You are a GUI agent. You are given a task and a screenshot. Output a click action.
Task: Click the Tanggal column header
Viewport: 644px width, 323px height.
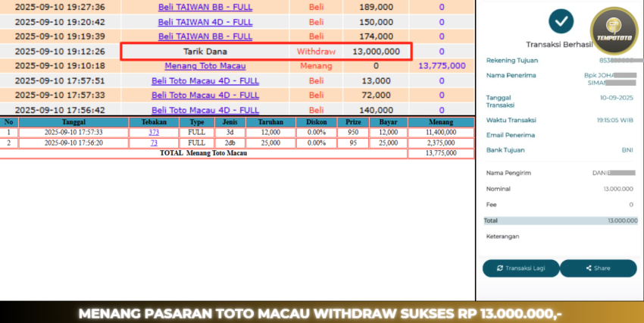74,122
